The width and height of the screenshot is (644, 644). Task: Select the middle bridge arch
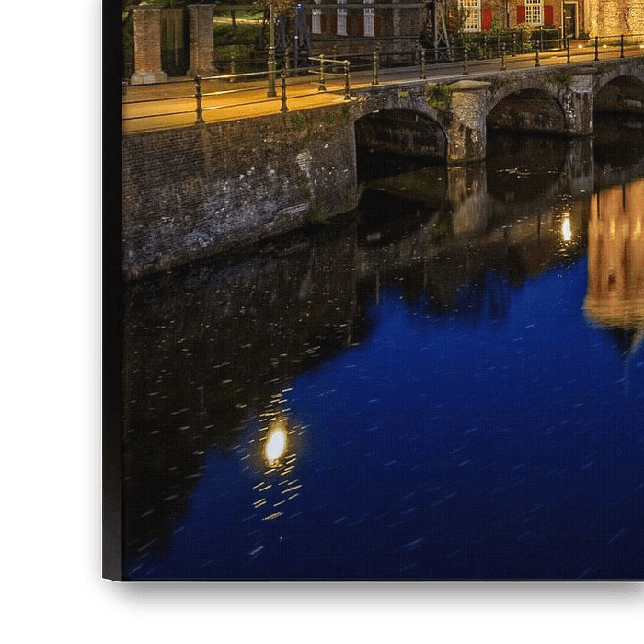[x=525, y=111]
